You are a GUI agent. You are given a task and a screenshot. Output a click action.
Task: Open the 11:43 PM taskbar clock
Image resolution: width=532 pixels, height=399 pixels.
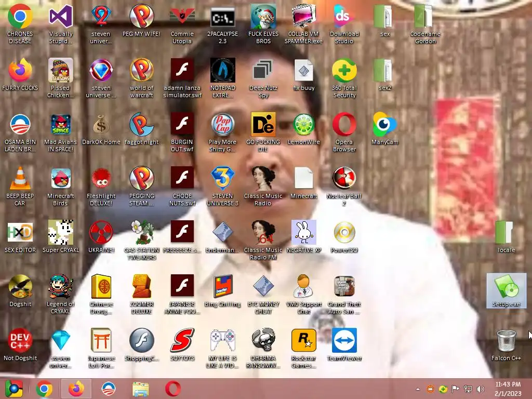(x=508, y=389)
